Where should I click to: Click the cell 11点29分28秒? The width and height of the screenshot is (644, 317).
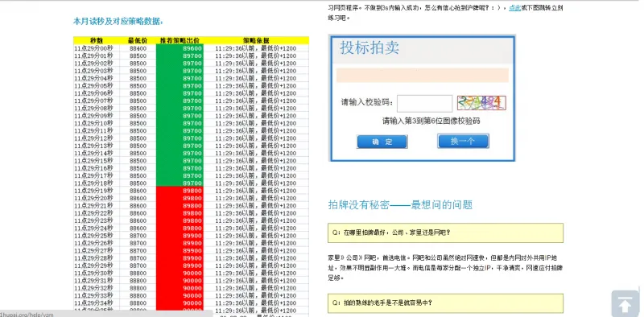click(x=97, y=258)
